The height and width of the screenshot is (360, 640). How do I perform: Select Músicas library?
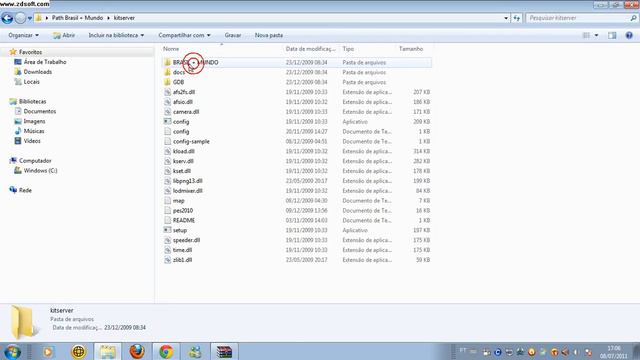[33, 131]
